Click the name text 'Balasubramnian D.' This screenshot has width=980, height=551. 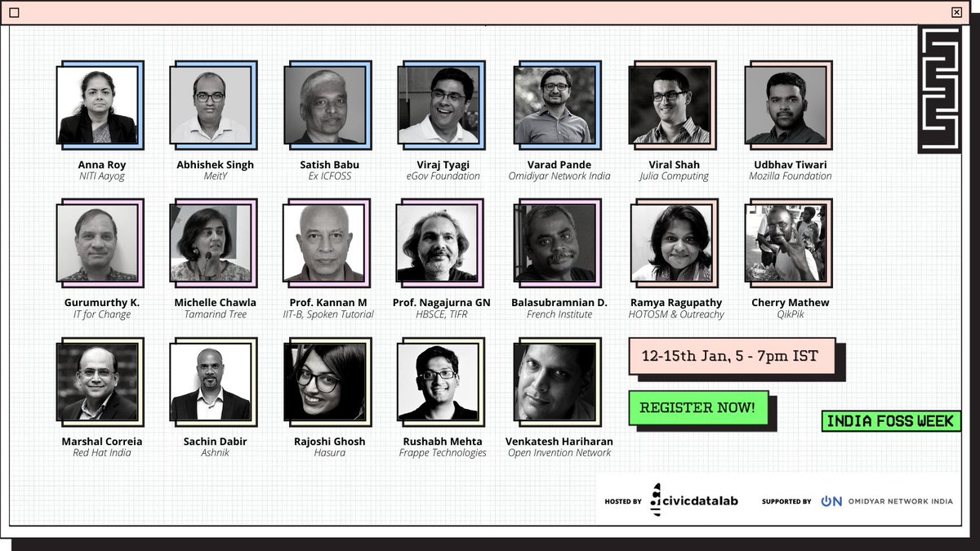click(559, 302)
